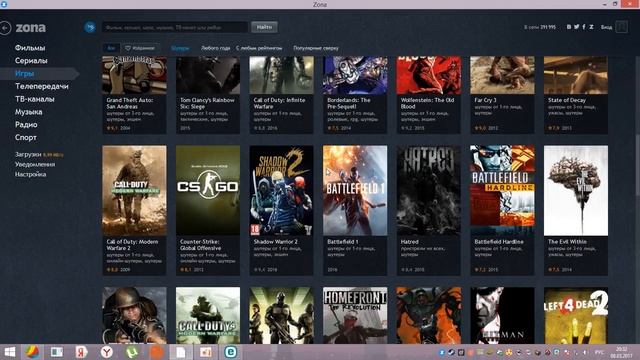Open the Homefront The Revolution cover

click(x=355, y=315)
